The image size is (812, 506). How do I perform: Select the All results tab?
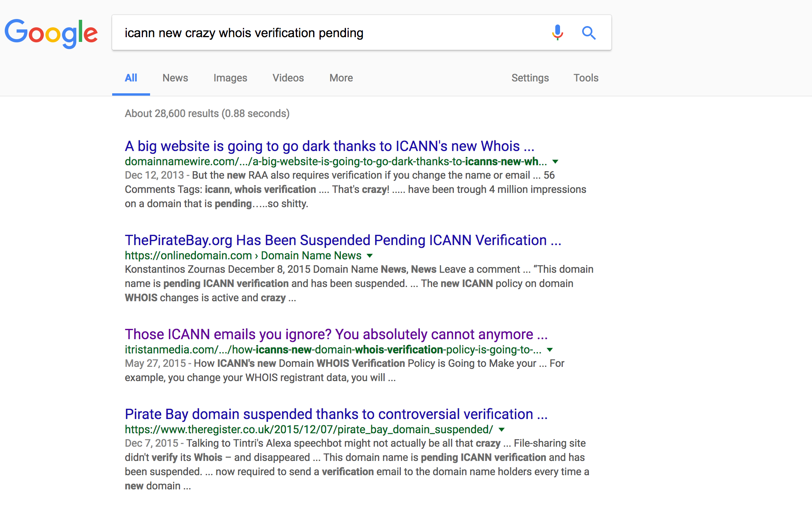click(x=131, y=78)
